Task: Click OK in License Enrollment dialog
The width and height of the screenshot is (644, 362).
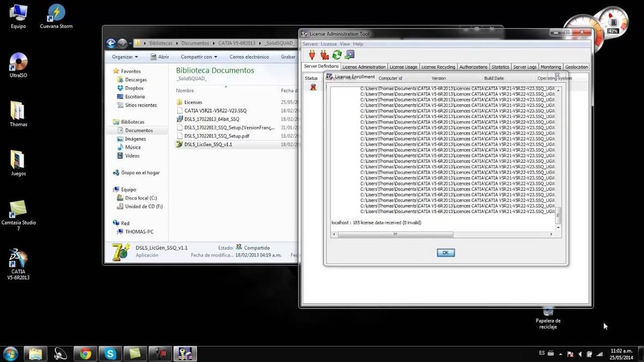Action: point(445,253)
